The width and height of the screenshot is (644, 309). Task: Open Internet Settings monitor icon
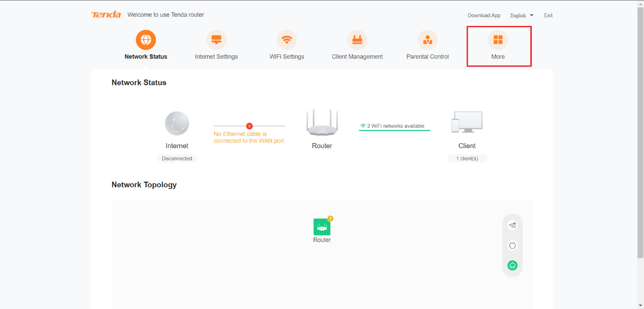tap(216, 40)
